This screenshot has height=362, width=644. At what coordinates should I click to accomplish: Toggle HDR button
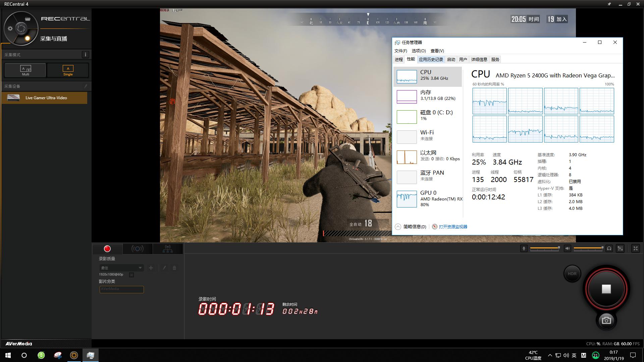coord(572,274)
